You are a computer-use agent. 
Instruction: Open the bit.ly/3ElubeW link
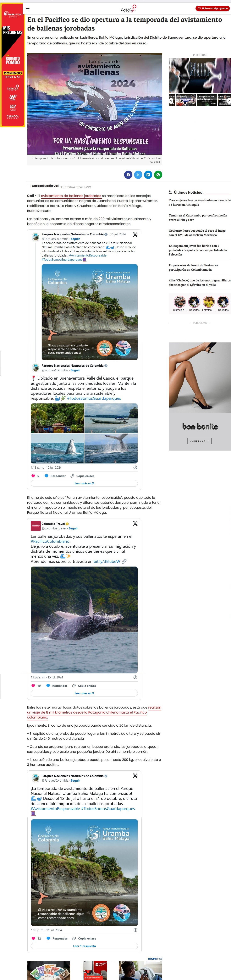point(107,561)
